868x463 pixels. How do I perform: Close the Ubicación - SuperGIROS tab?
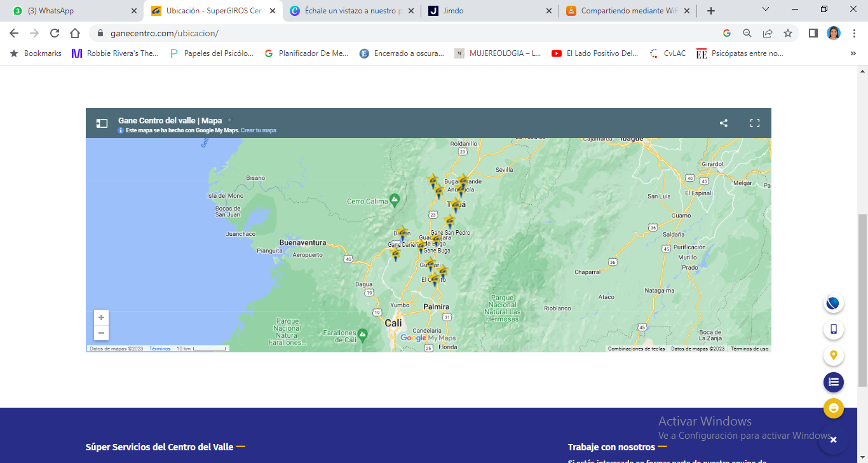(x=273, y=11)
